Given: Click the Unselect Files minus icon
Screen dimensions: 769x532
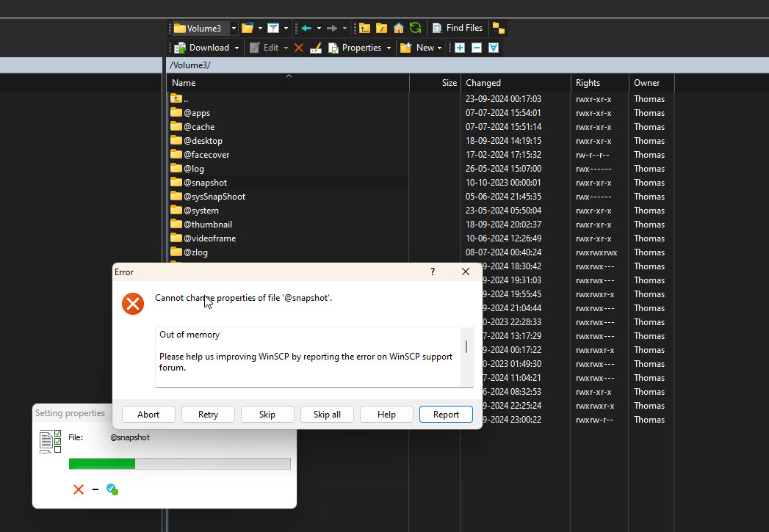Looking at the screenshot, I should (477, 48).
